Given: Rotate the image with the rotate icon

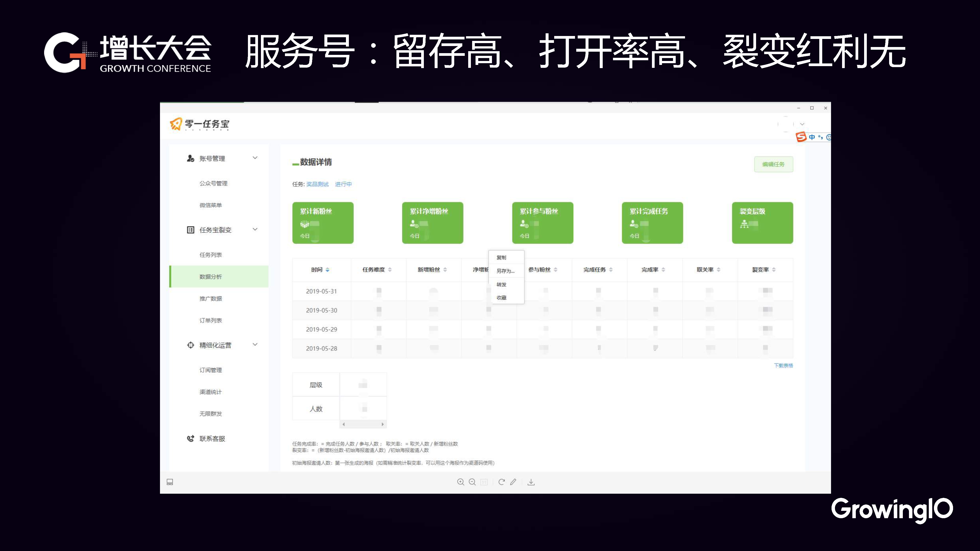Looking at the screenshot, I should [502, 482].
